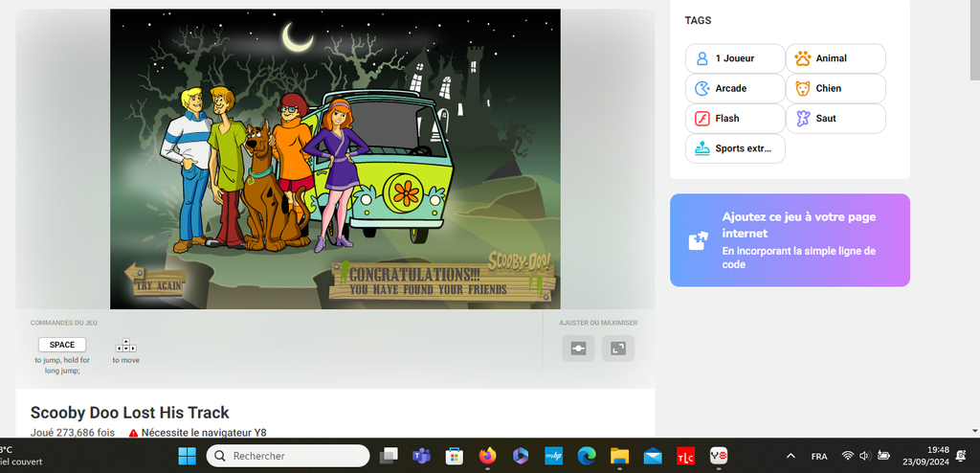This screenshot has height=473, width=980.
Task: Click the Windows Start button
Action: click(187, 456)
